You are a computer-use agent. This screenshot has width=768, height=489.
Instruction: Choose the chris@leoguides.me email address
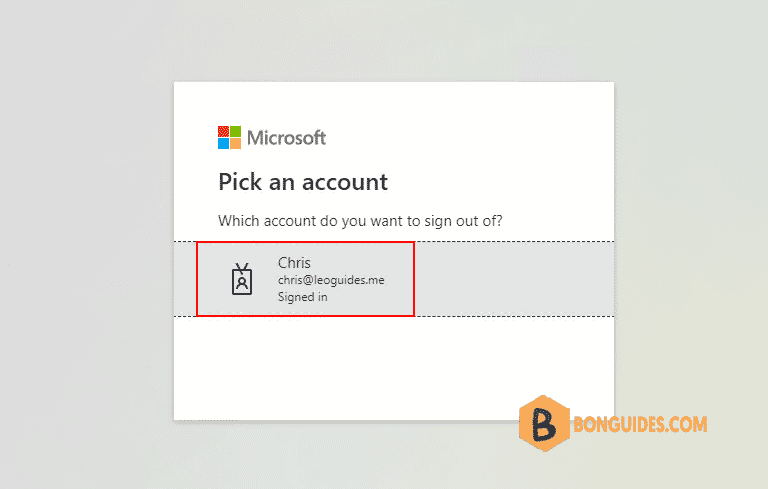coord(331,280)
